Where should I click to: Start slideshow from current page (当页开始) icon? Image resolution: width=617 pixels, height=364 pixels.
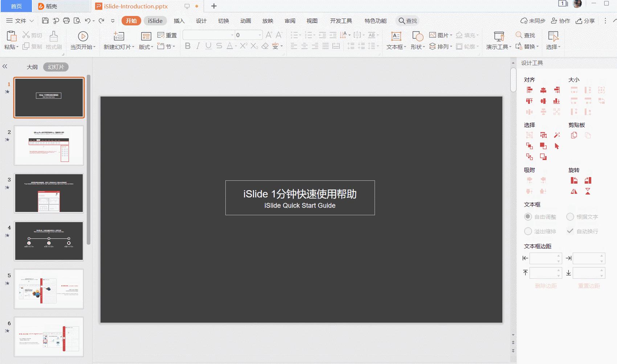[x=83, y=36]
